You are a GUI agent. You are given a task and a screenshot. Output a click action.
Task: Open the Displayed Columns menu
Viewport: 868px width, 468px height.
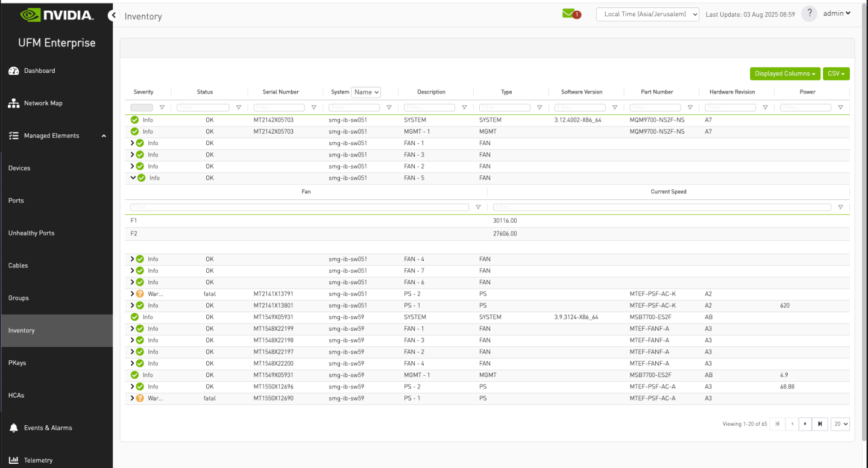pos(785,73)
